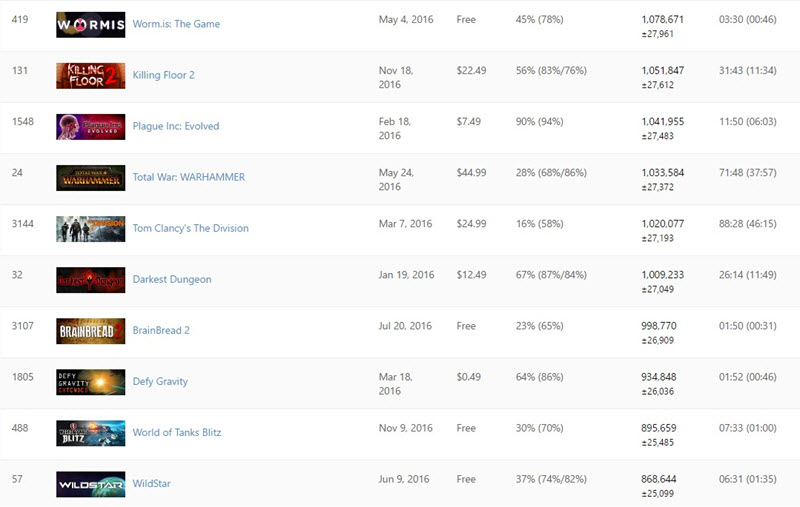Click the WildStar logo thumbnail
The width and height of the screenshot is (800, 507).
click(x=91, y=484)
